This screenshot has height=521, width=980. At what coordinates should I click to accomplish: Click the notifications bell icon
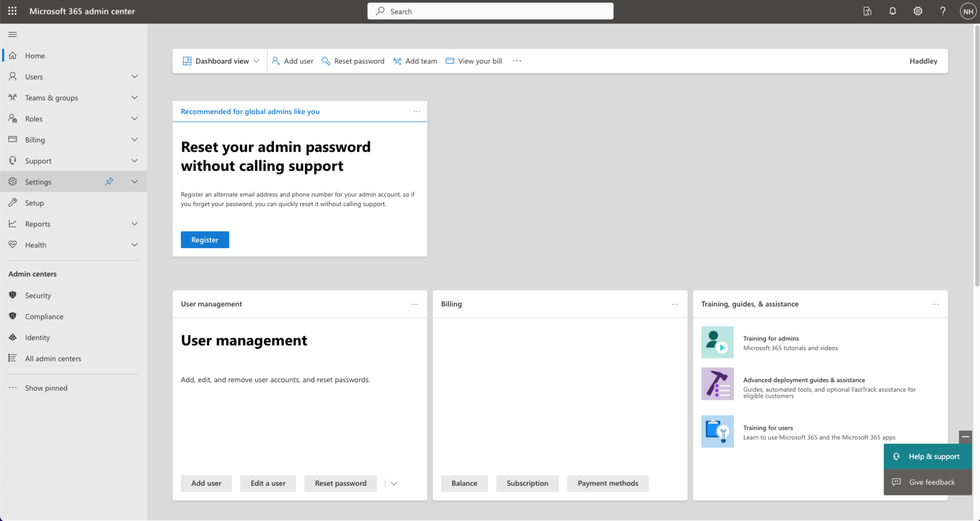(892, 11)
